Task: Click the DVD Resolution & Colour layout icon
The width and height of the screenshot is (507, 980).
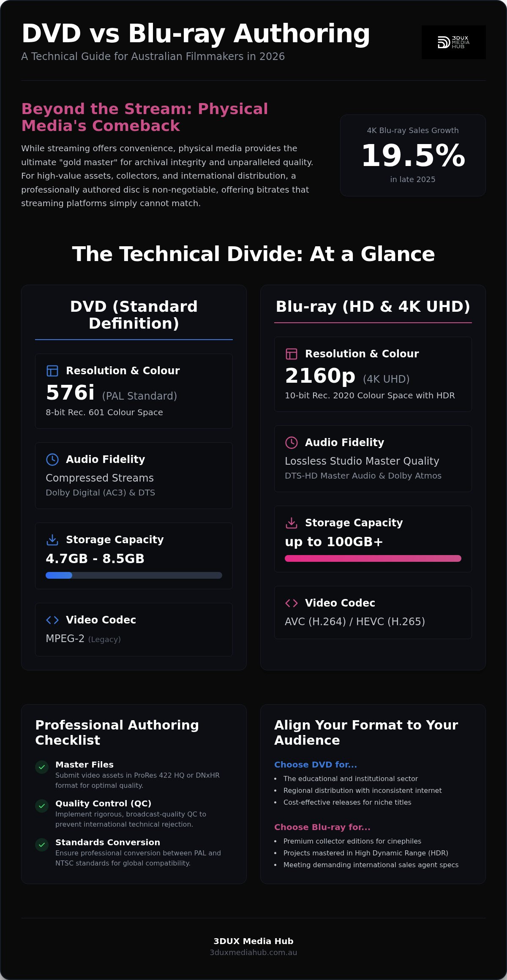Action: [52, 371]
